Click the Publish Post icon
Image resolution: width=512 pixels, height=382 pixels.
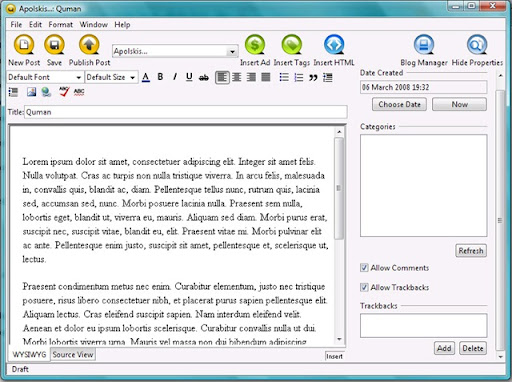click(89, 44)
